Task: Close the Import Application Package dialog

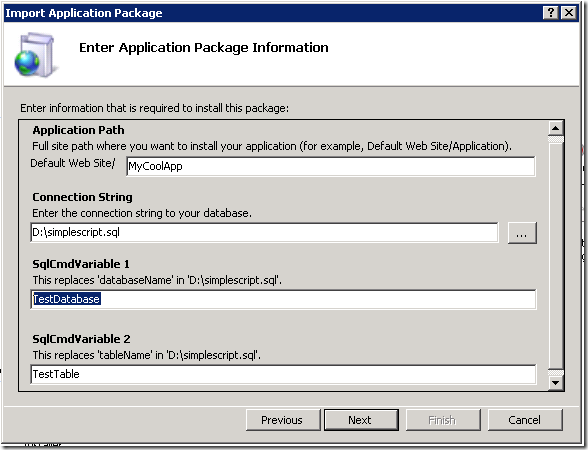Action: (x=569, y=13)
